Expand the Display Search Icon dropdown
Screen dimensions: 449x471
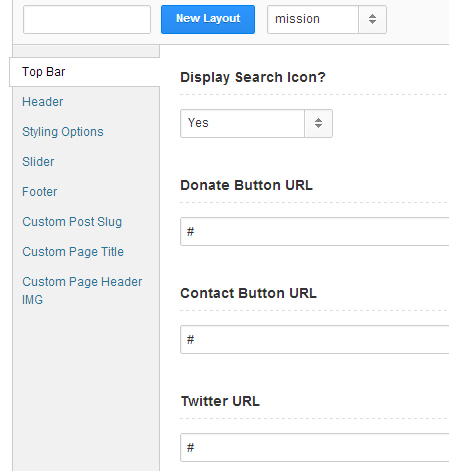(256, 123)
